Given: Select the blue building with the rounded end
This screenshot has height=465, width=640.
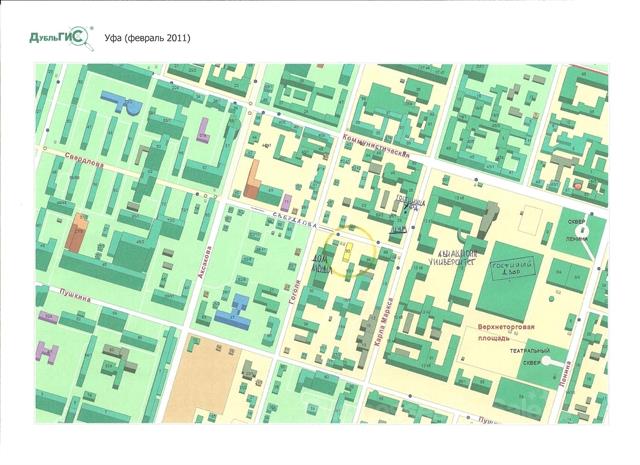Looking at the screenshot, I should (122, 102).
